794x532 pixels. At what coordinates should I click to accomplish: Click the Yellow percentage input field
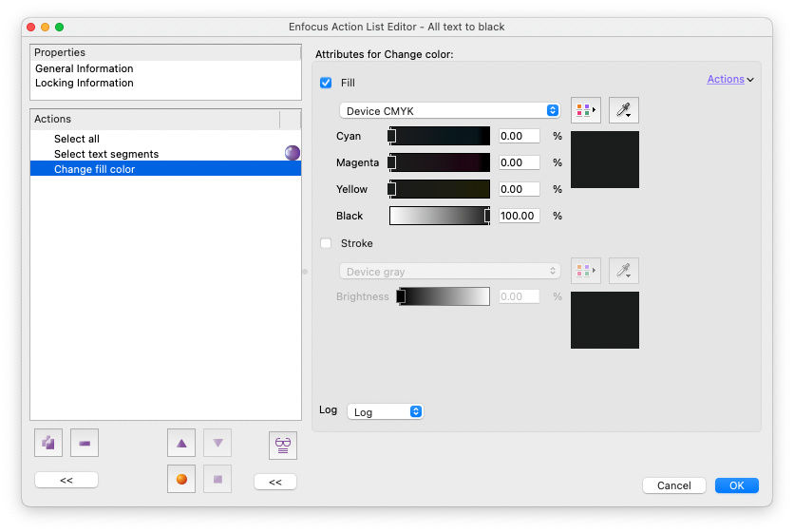519,189
